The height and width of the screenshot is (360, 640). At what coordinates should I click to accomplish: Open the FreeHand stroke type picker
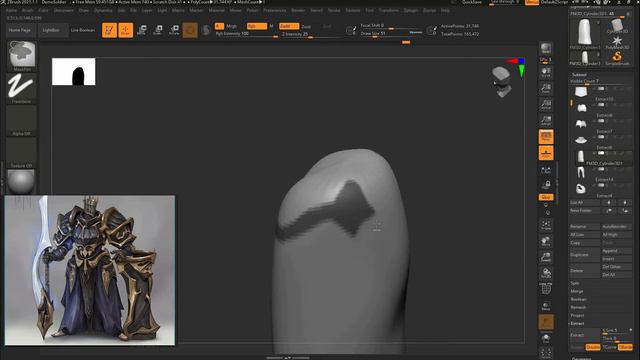pos(22,87)
